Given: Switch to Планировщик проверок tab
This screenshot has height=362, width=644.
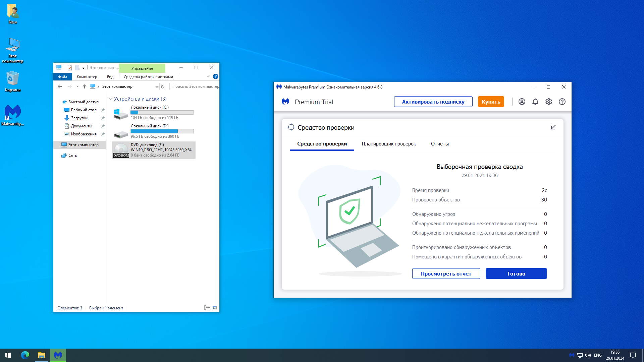Looking at the screenshot, I should 388,144.
